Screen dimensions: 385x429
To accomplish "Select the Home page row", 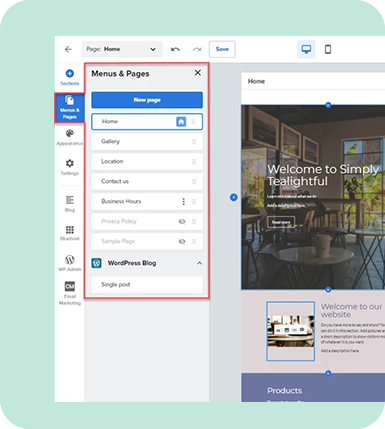I will click(147, 122).
